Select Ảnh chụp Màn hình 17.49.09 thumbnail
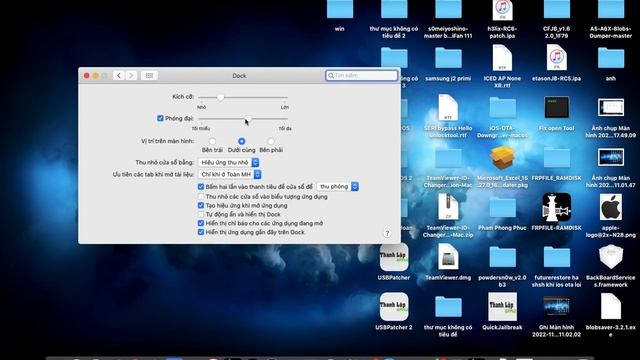640x360 pixels. pyautogui.click(x=611, y=108)
